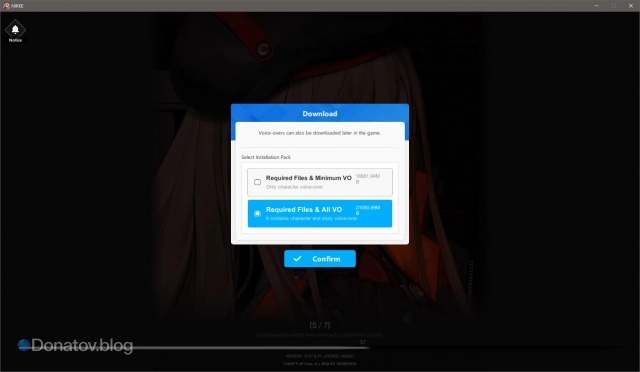
Task: Close the NIKKE window
Action: point(631,6)
